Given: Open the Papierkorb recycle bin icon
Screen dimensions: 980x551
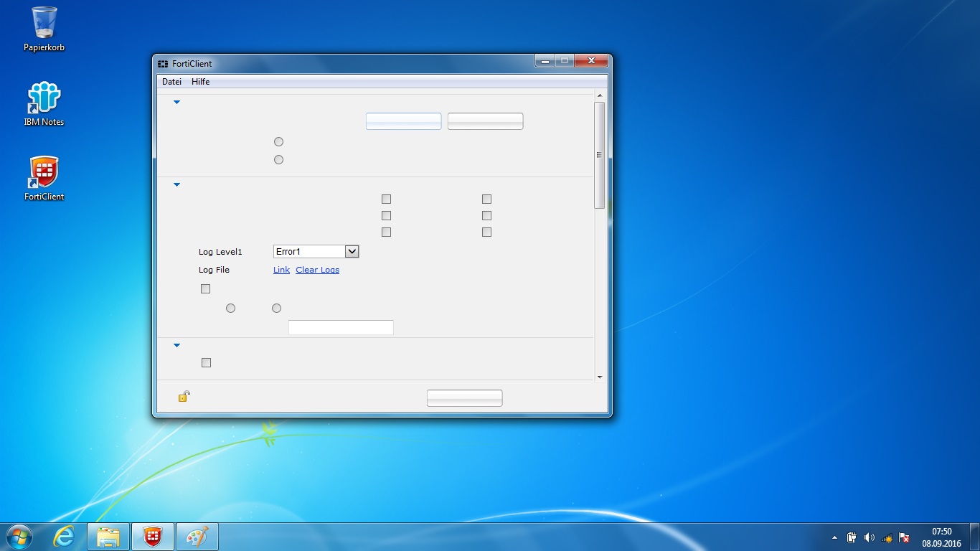Looking at the screenshot, I should tap(44, 24).
